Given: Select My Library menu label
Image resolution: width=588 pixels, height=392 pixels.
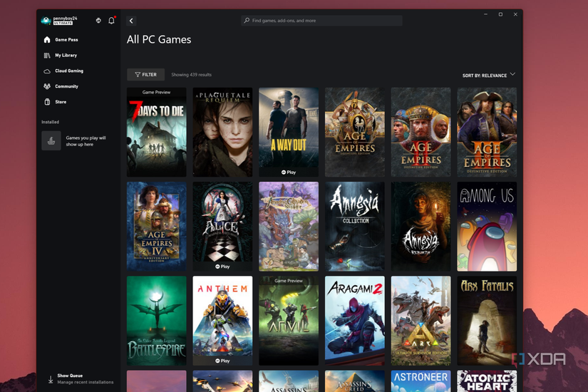Looking at the screenshot, I should (66, 55).
